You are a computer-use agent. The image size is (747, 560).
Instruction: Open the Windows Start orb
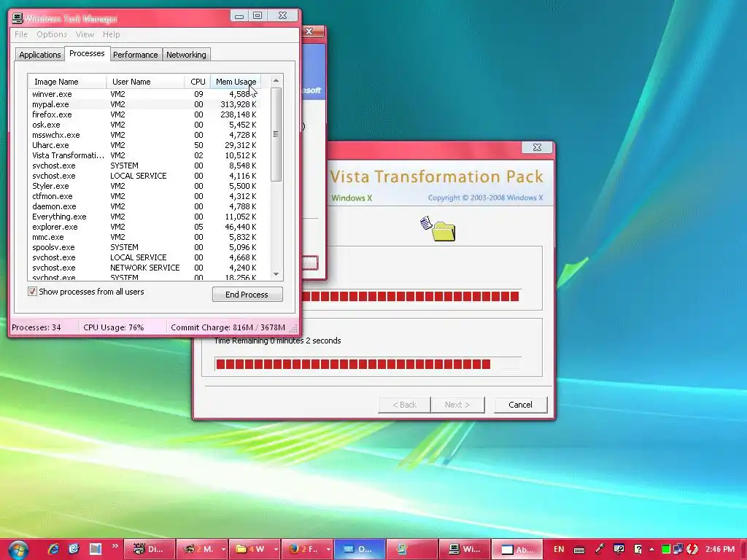click(x=18, y=550)
